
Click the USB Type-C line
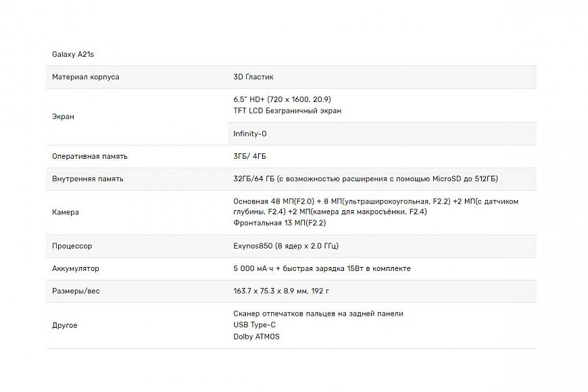coord(255,325)
